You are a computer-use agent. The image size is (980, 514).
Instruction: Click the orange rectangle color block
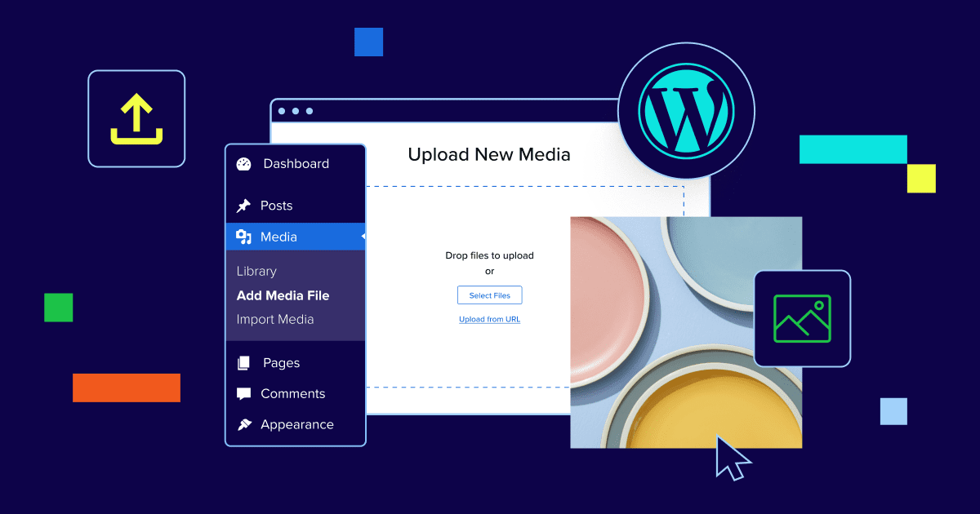click(x=127, y=388)
